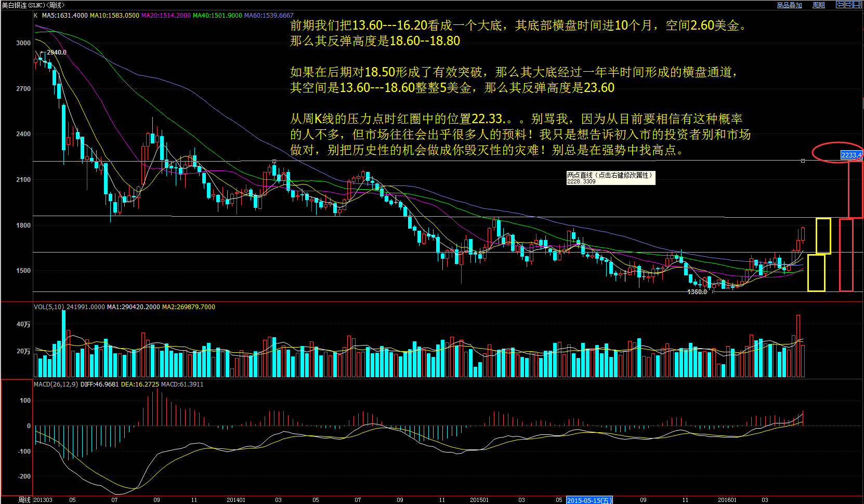
Task: Click the left arrow navigation icon
Action: pos(840,5)
